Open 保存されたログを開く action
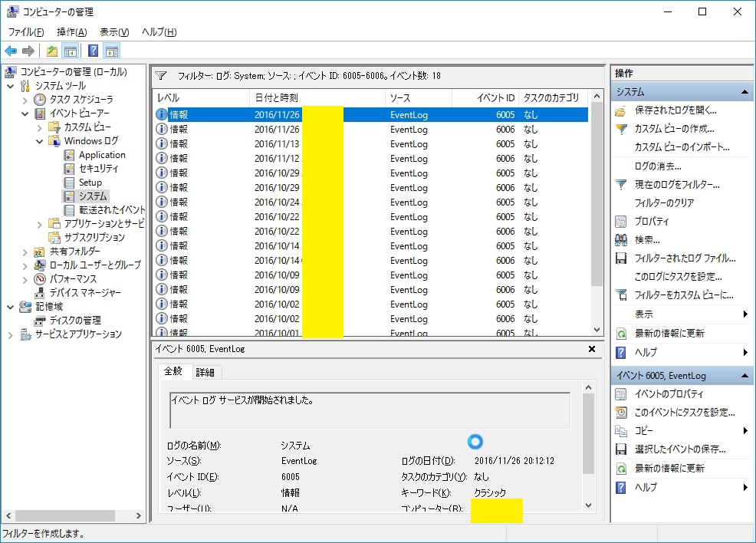The height and width of the screenshot is (543, 756). (x=675, y=110)
